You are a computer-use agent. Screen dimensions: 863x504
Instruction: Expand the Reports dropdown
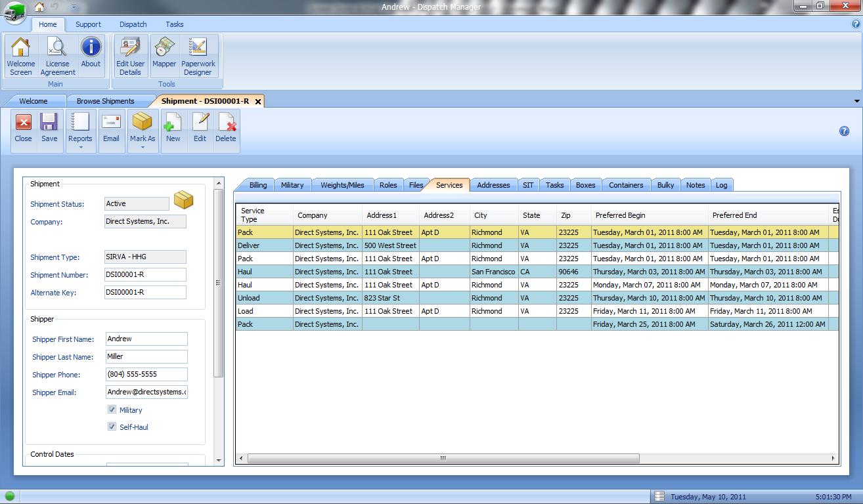tap(80, 147)
